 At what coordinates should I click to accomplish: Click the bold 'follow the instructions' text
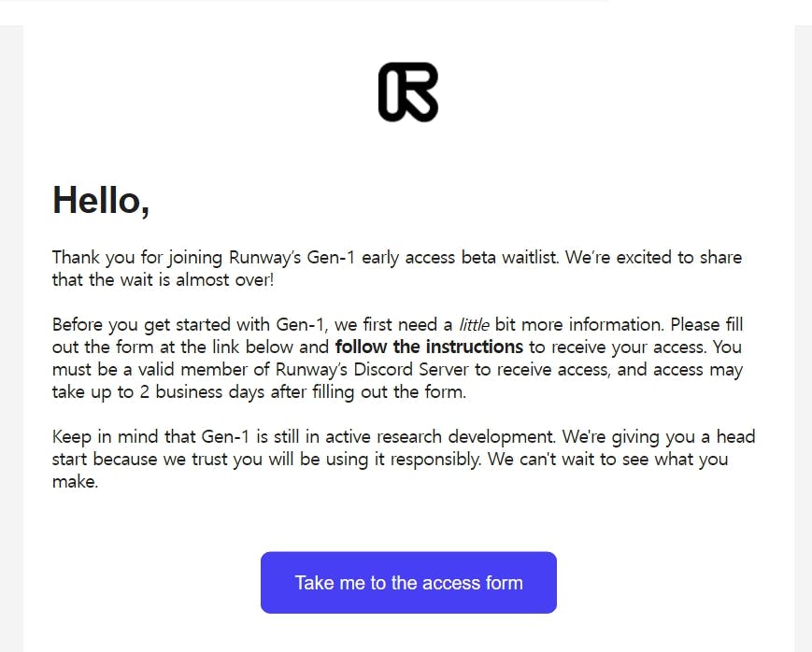click(x=429, y=347)
